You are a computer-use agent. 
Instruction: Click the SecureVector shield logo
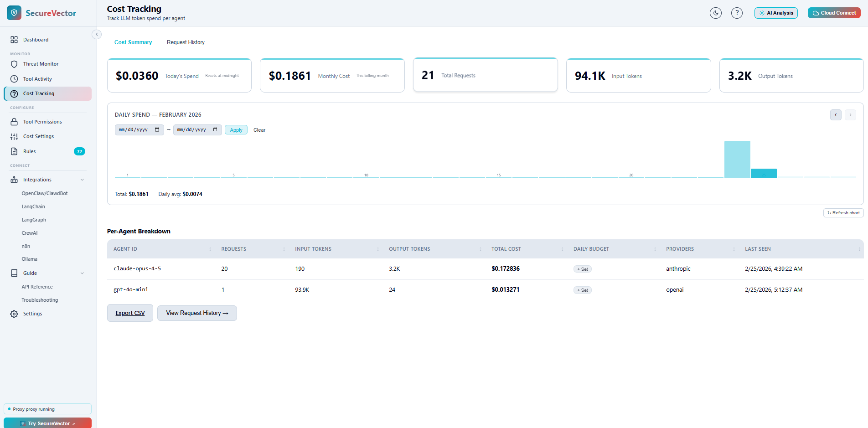pyautogui.click(x=14, y=13)
